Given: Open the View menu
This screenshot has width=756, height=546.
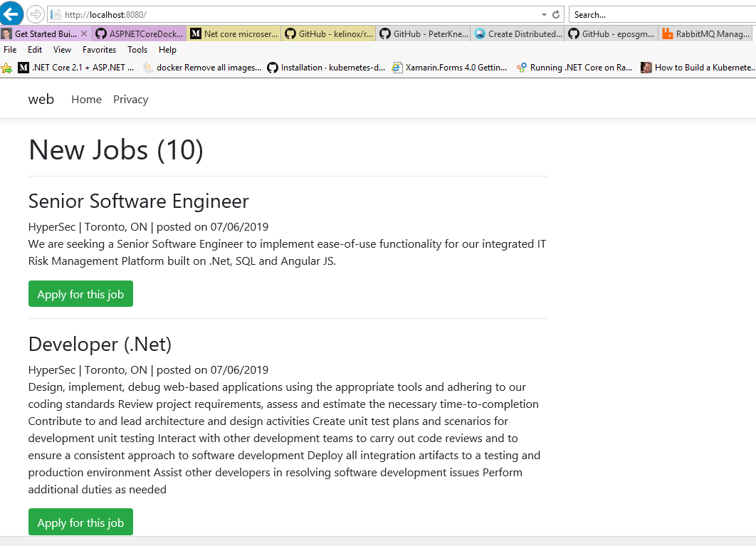Looking at the screenshot, I should point(62,50).
